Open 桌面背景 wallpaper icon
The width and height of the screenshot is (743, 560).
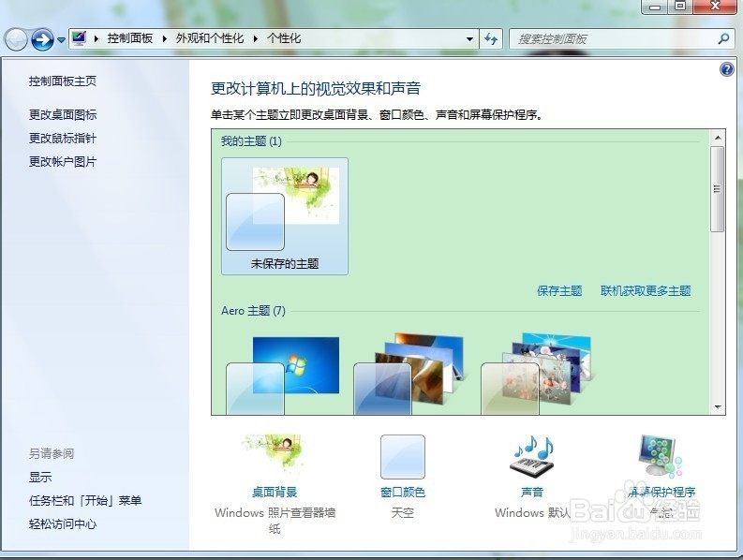point(275,453)
